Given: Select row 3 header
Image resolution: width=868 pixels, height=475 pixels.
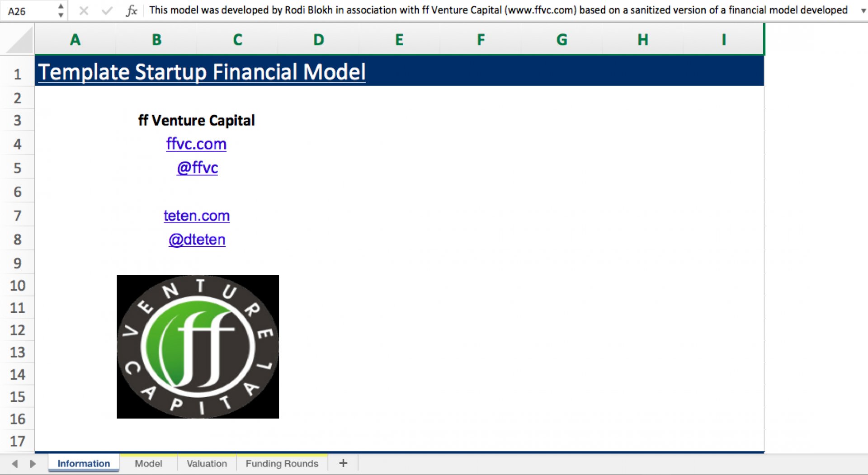Looking at the screenshot, I should (17, 120).
